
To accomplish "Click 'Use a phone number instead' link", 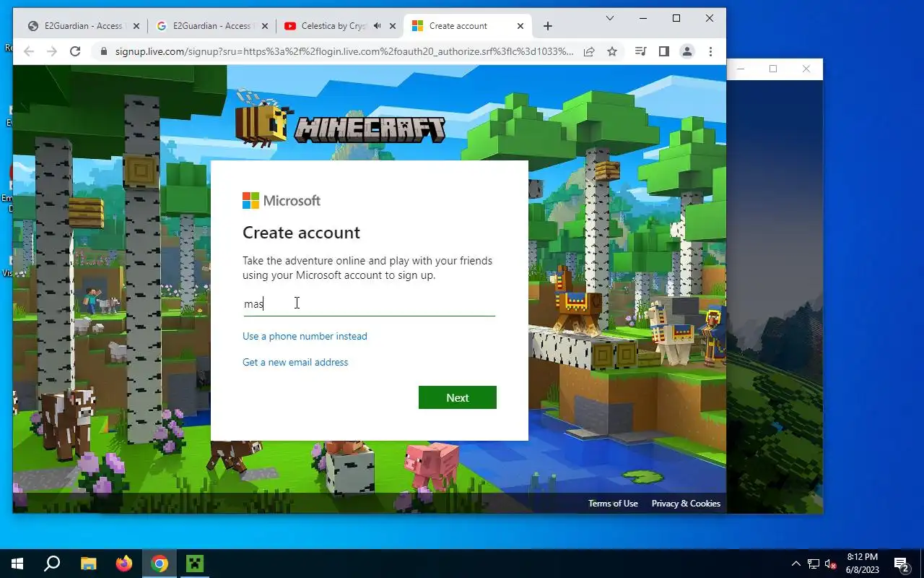I will [x=305, y=336].
